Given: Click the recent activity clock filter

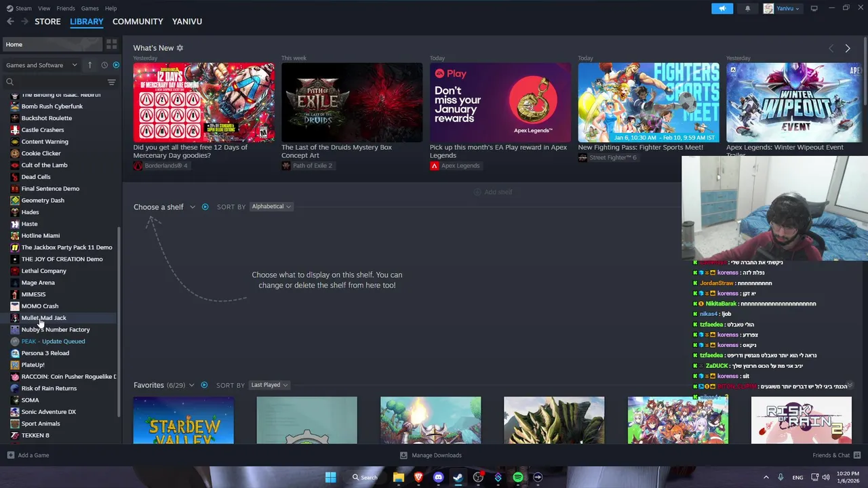Looking at the screenshot, I should coord(104,65).
